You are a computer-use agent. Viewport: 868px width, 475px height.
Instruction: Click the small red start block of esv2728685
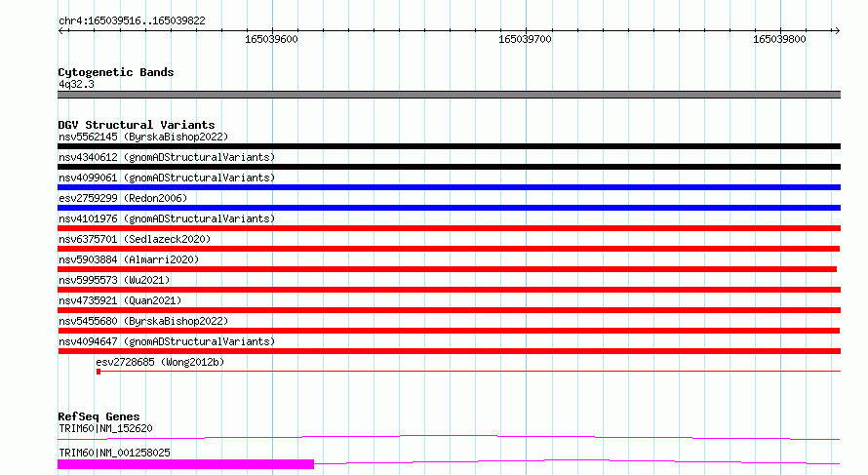tap(99, 372)
